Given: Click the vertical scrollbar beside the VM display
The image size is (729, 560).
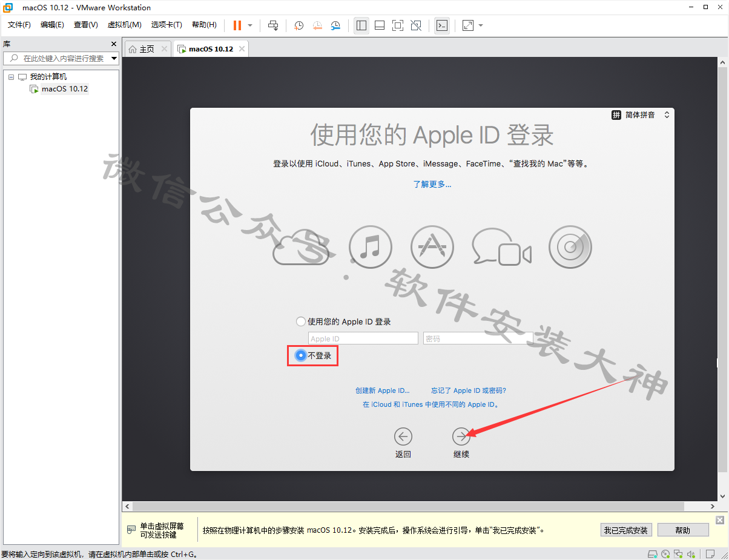Looking at the screenshot, I should (x=722, y=268).
